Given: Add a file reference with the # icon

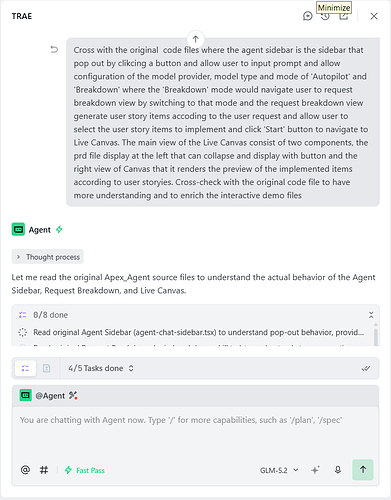Looking at the screenshot, I should 44,470.
